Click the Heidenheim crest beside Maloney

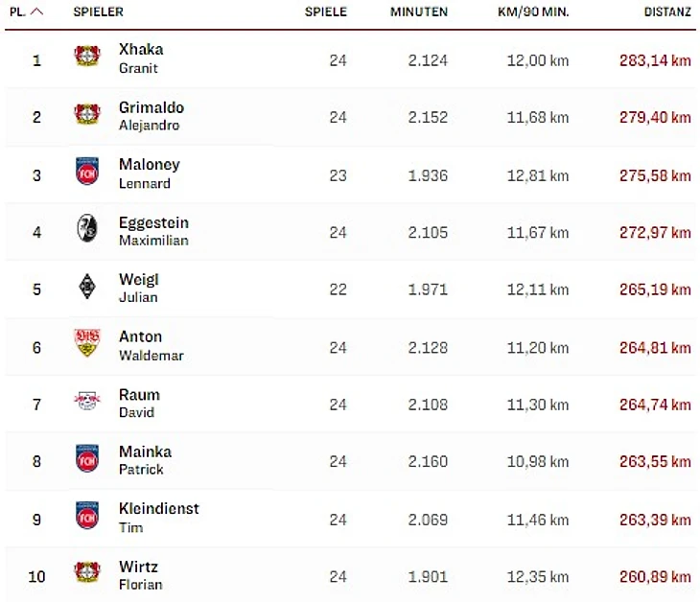pyautogui.click(x=87, y=173)
